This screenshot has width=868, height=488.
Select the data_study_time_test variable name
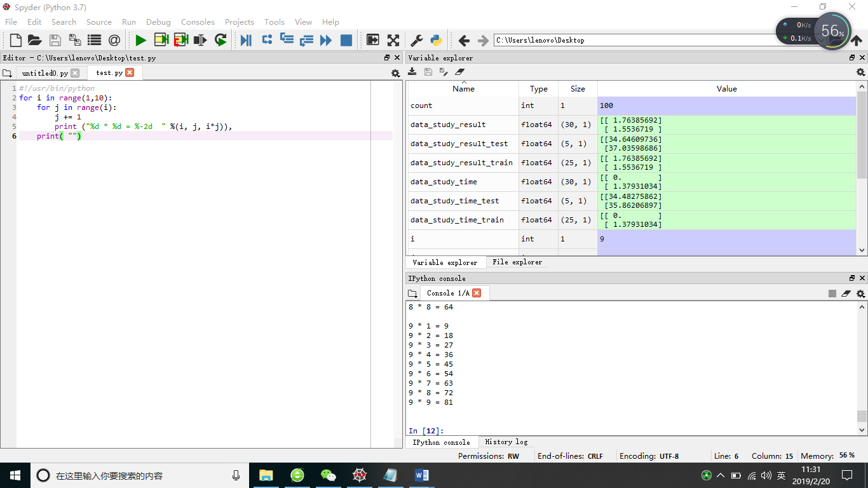pos(455,201)
